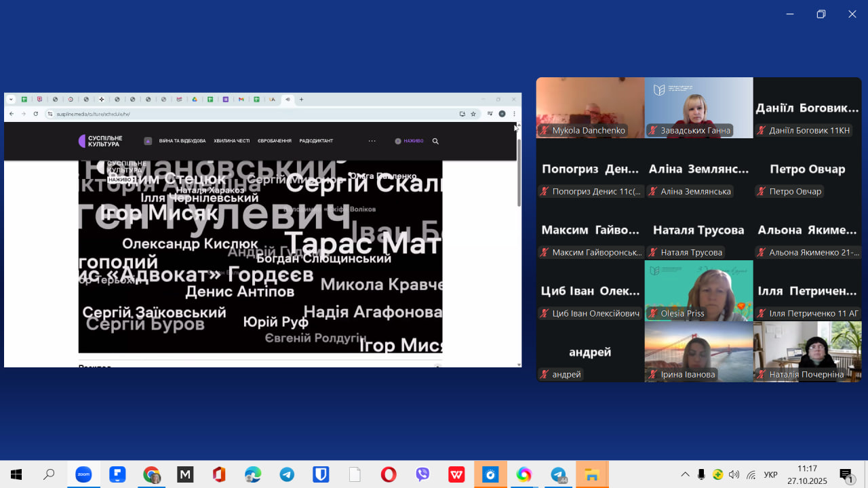Open the browser tab list dropdown arrow
The image size is (868, 488).
pos(11,100)
